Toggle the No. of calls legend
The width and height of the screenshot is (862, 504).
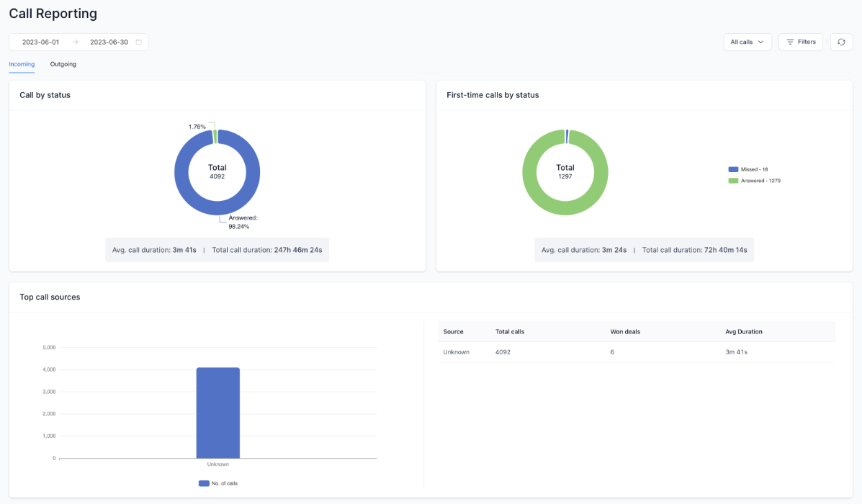click(218, 483)
